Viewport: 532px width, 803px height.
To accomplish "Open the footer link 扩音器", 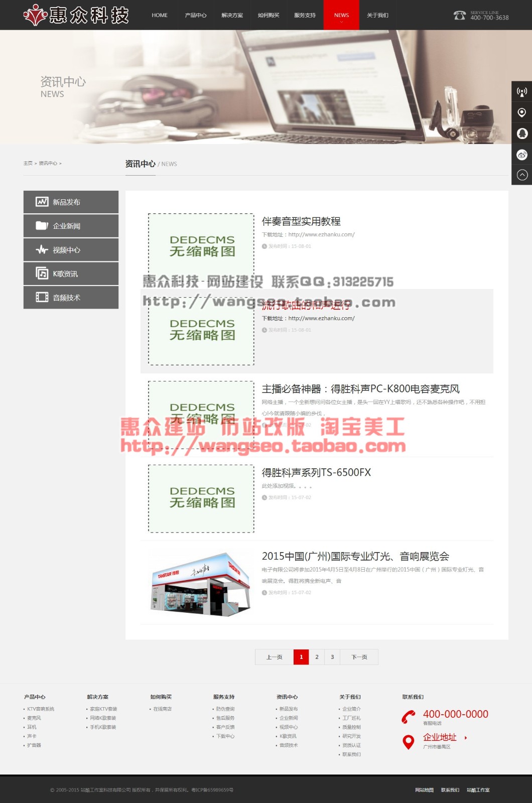I will click(34, 745).
